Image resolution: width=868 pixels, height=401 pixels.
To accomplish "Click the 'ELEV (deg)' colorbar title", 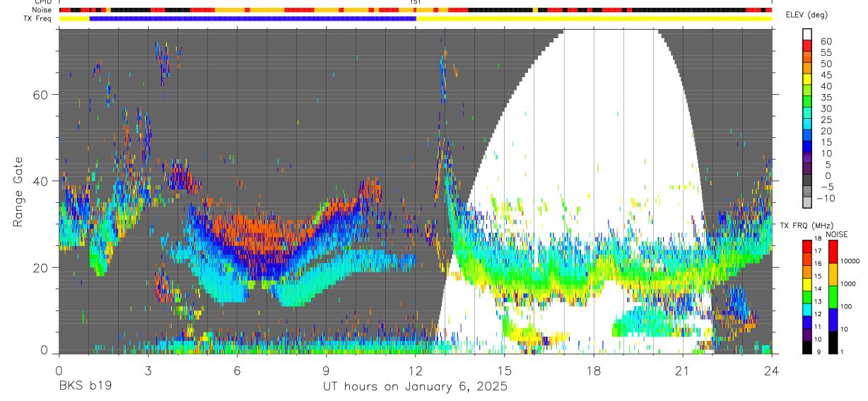I will [x=807, y=15].
